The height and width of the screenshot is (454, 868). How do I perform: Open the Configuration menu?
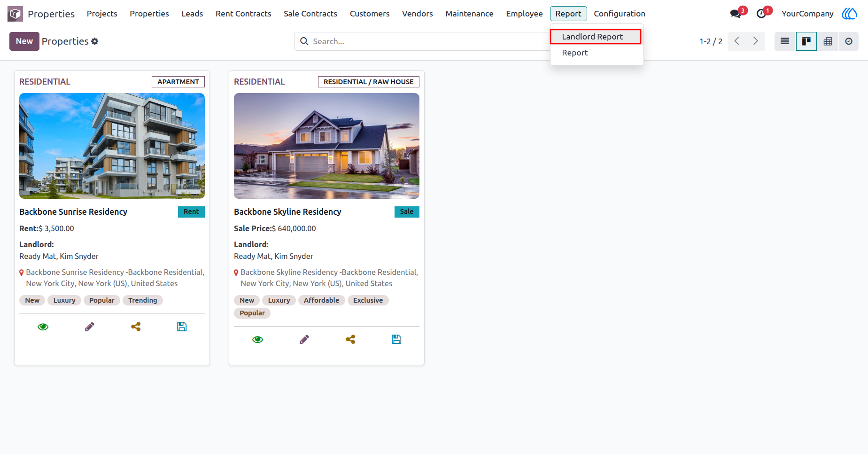click(620, 14)
